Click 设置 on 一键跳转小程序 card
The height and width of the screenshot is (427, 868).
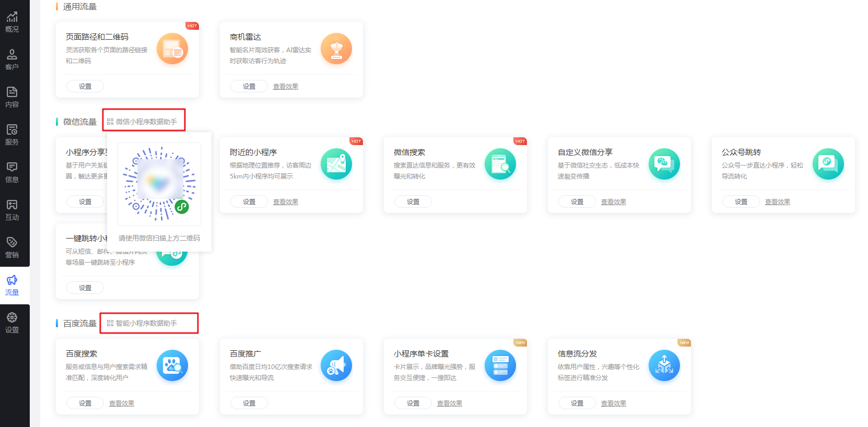(x=85, y=288)
